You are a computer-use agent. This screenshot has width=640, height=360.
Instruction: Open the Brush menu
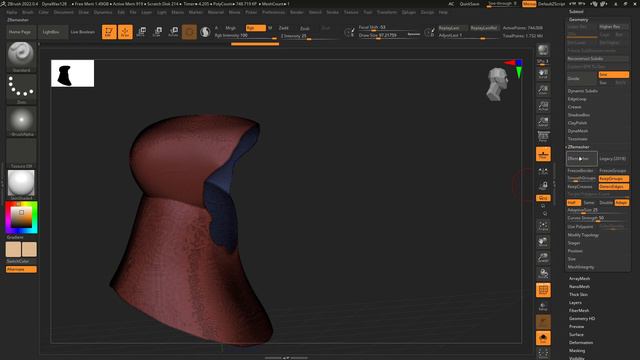[x=28, y=12]
